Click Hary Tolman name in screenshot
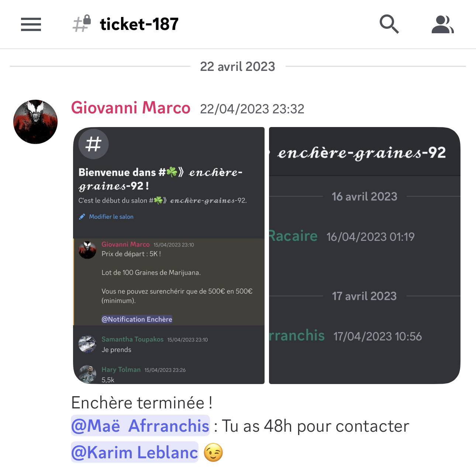476x476 pixels. [121, 370]
